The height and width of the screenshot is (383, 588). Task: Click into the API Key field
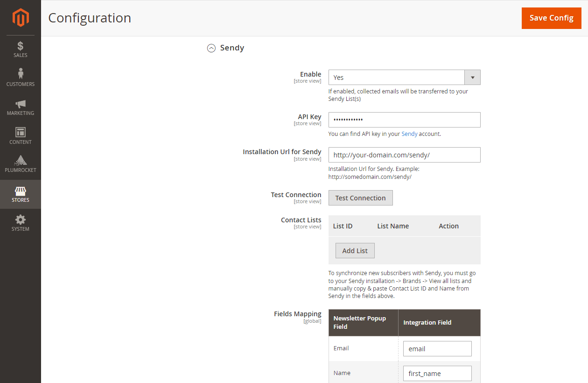coord(404,120)
